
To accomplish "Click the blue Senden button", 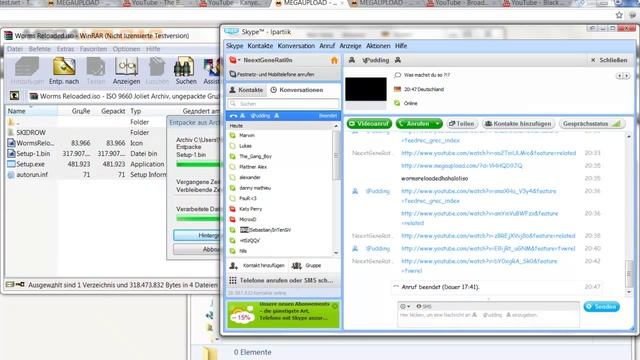I will 602,307.
